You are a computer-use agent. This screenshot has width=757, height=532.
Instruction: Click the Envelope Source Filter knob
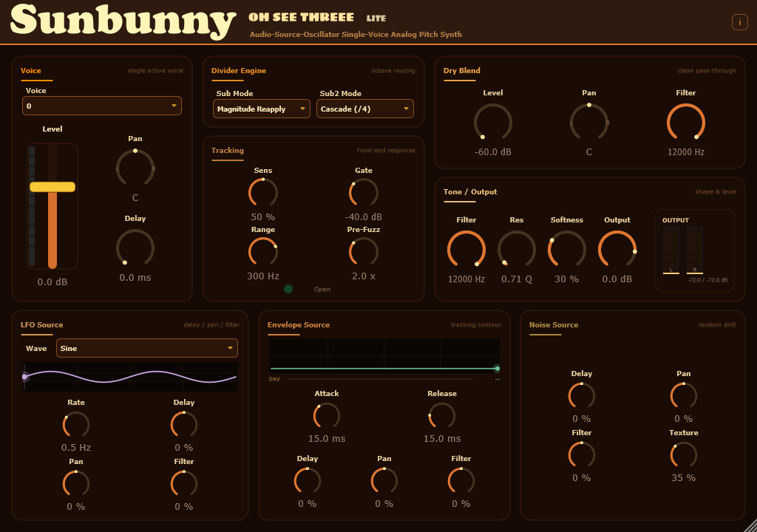[461, 481]
